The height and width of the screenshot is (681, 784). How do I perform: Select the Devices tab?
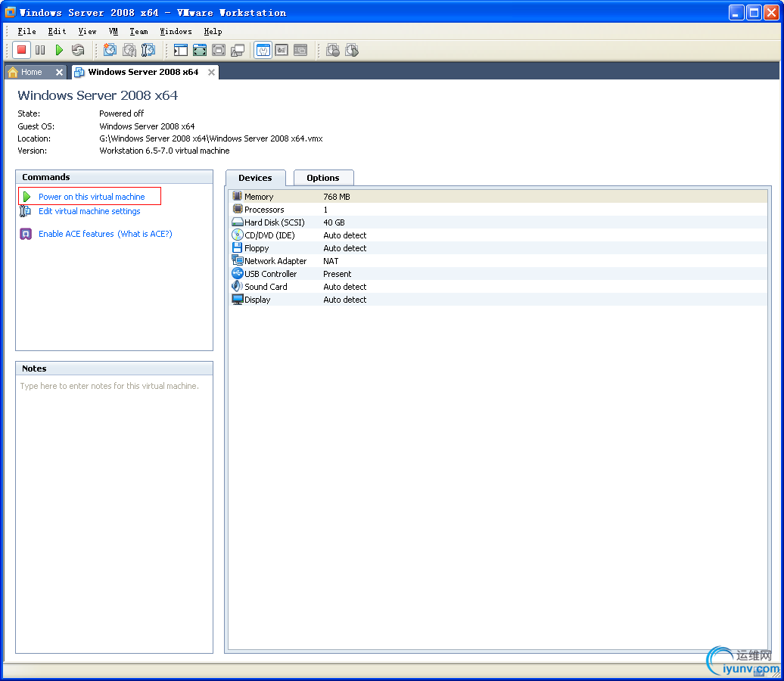point(255,178)
